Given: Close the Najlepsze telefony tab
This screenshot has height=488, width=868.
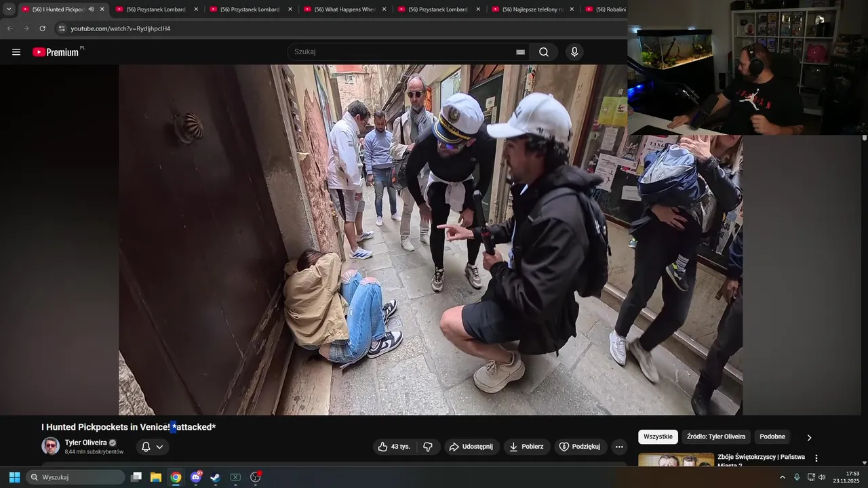Looking at the screenshot, I should point(572,9).
